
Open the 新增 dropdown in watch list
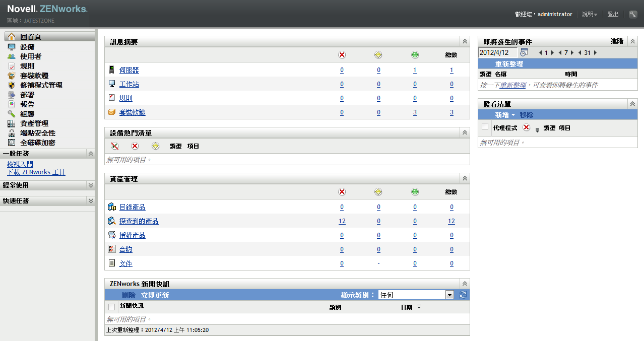505,115
